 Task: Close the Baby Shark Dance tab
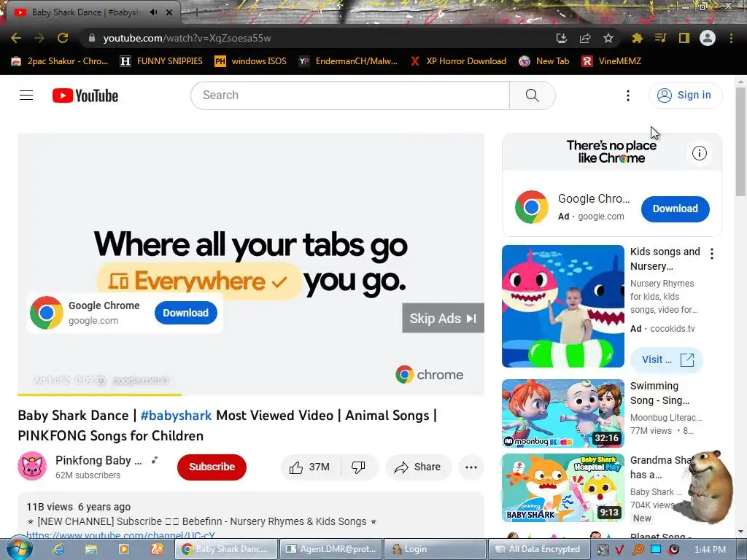coord(169,12)
